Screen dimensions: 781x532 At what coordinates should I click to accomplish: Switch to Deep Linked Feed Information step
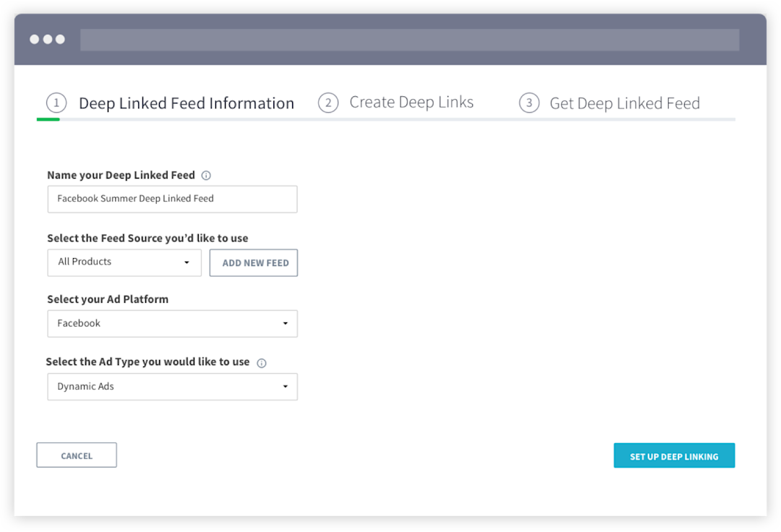click(187, 103)
